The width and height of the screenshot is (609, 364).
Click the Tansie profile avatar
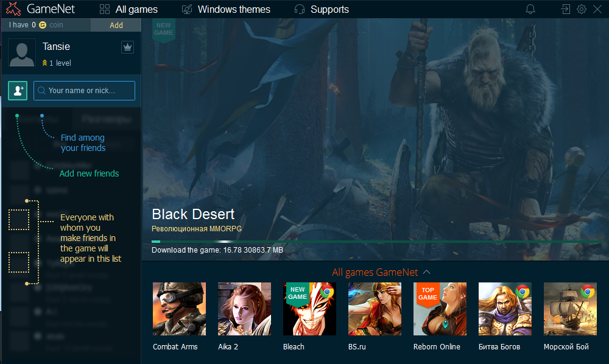pos(22,52)
